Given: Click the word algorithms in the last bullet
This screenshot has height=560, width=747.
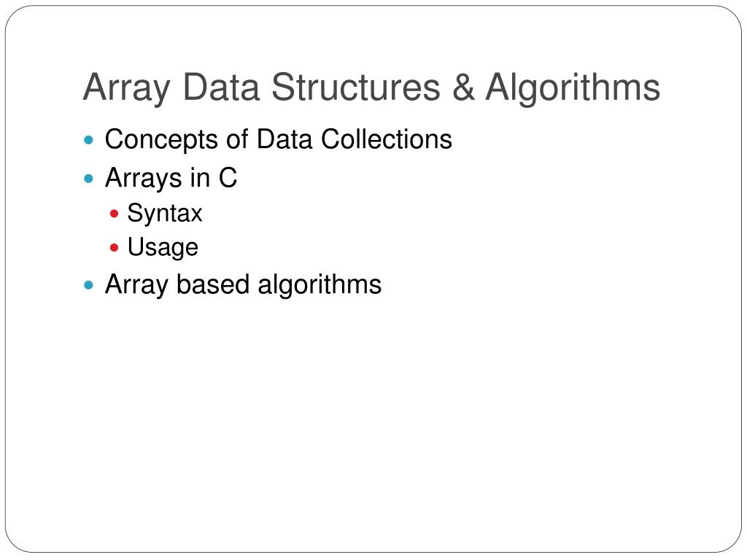Looking at the screenshot, I should click(x=320, y=285).
